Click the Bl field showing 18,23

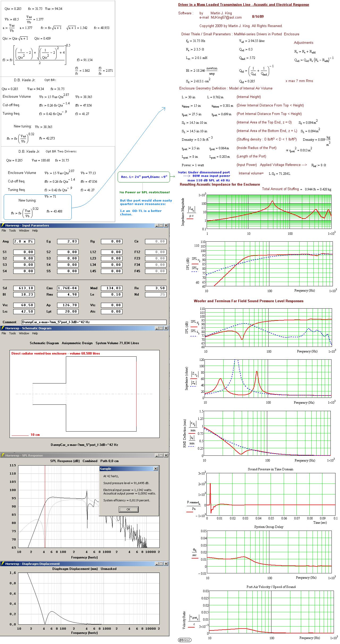pos(24,295)
